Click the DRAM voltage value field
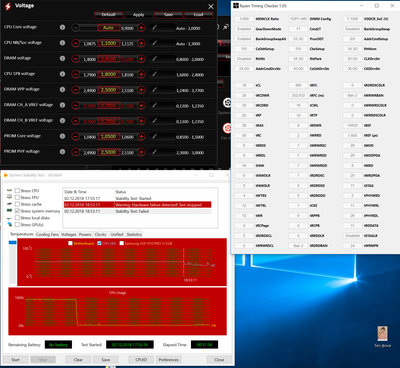 (x=109, y=59)
